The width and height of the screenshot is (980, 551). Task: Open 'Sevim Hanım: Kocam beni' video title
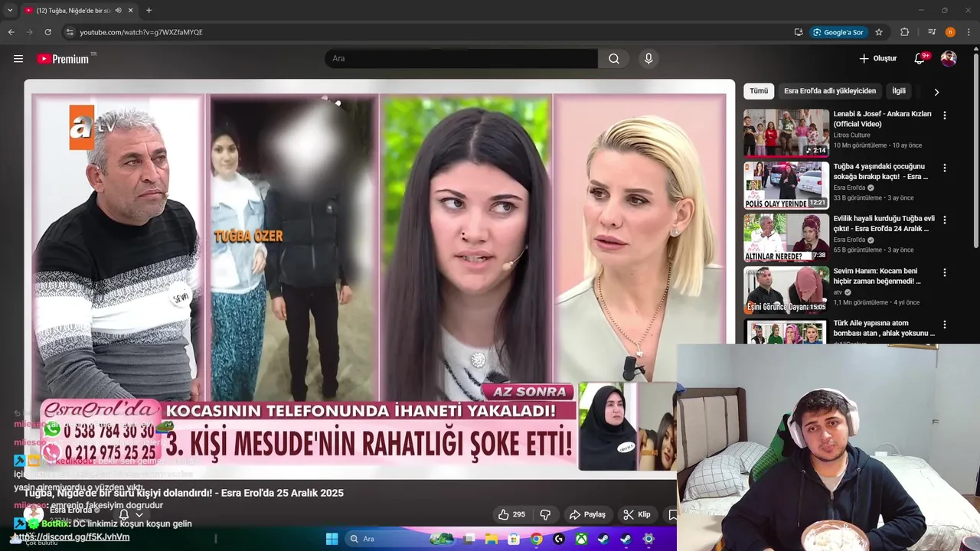(x=877, y=275)
